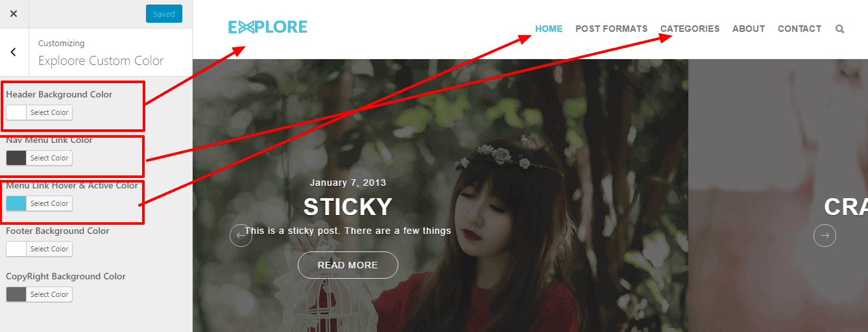Click the EXPLORE site logo
The width and height of the screenshot is (868, 332).
(268, 27)
